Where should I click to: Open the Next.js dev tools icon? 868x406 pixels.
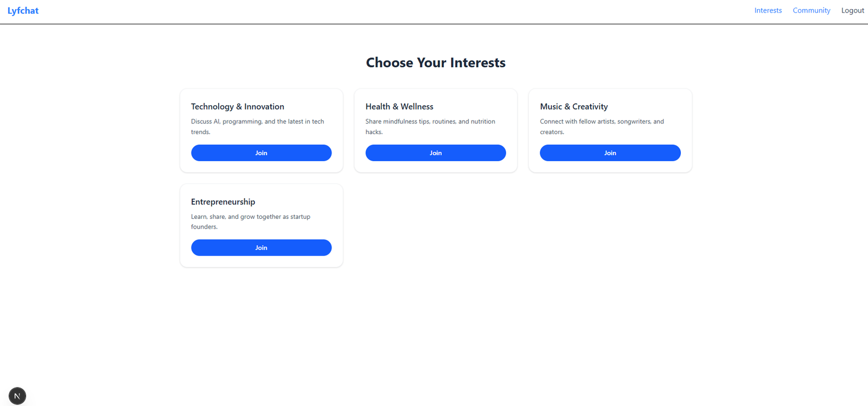(x=17, y=396)
